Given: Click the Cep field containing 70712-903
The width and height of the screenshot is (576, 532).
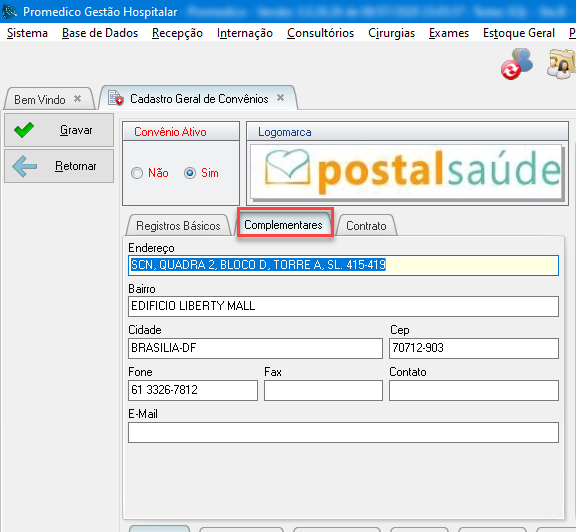Looking at the screenshot, I should point(474,348).
